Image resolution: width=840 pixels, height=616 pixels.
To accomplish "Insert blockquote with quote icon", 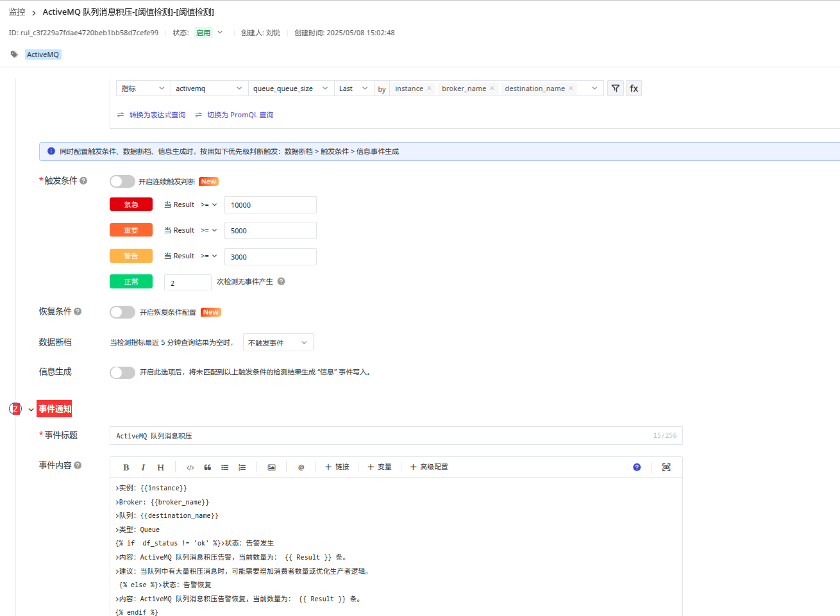I will pyautogui.click(x=208, y=467).
